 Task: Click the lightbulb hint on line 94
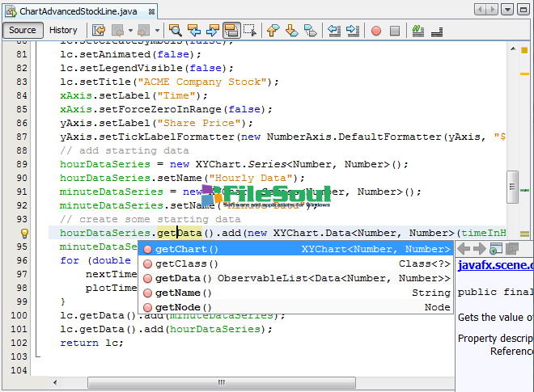23,233
